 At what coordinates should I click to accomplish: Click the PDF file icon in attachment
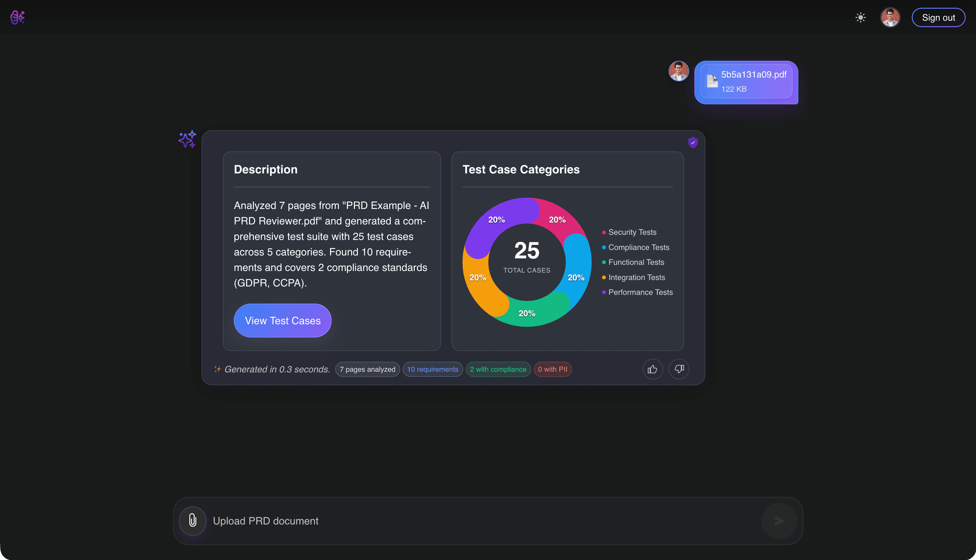coord(712,81)
